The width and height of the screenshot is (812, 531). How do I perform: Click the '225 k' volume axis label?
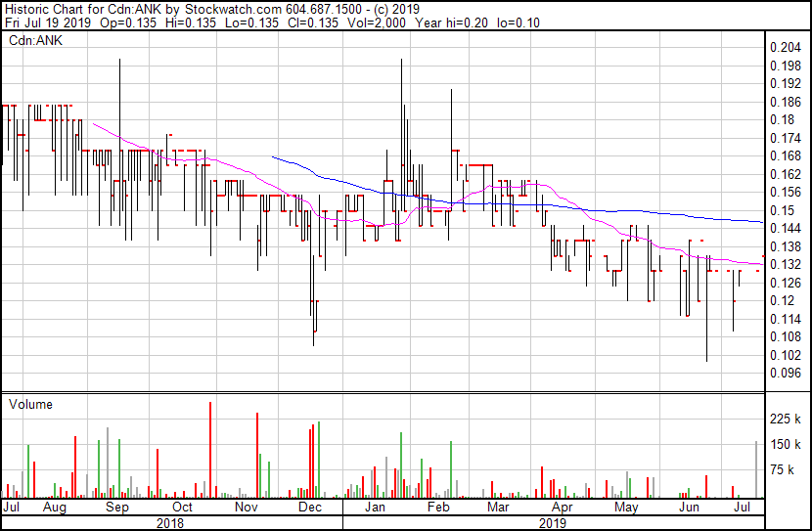click(x=785, y=419)
